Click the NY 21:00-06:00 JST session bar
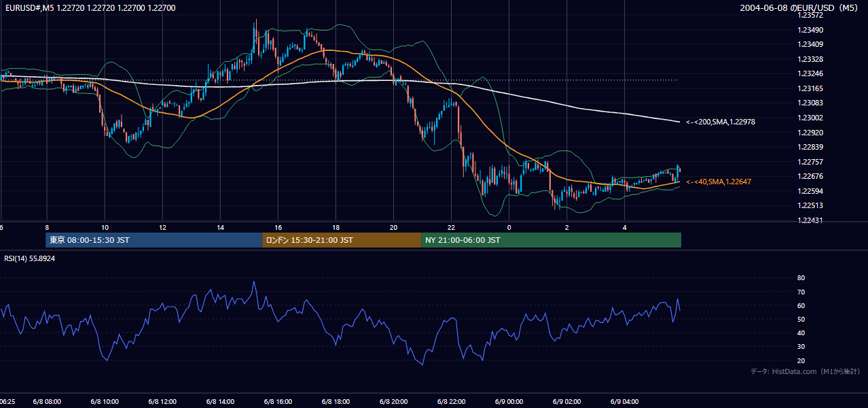868x408 pixels. point(551,240)
